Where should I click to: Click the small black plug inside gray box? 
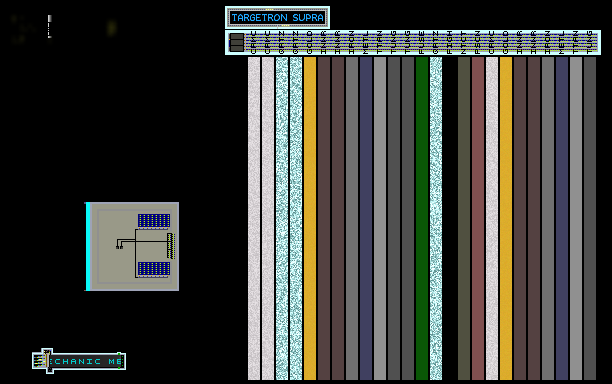119,247
